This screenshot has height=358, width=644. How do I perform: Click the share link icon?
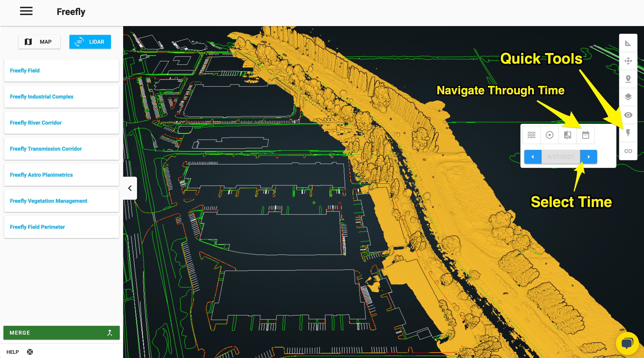pos(628,151)
